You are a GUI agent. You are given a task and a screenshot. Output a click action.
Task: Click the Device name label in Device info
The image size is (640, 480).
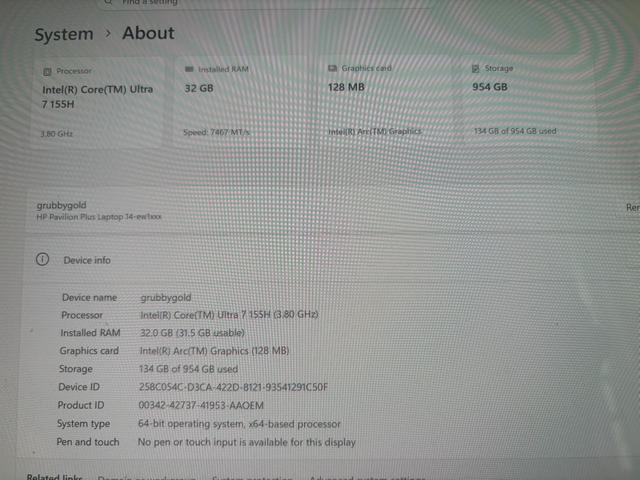89,298
